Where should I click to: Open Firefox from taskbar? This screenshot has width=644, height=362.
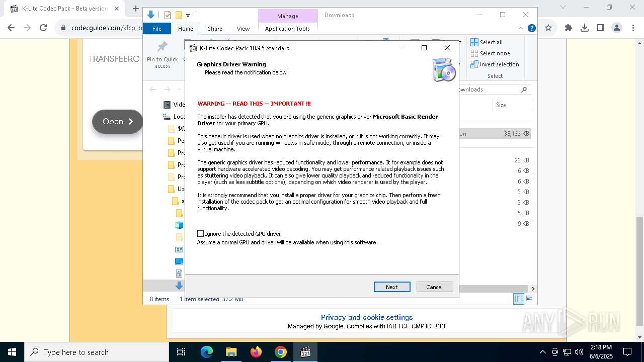click(x=256, y=352)
